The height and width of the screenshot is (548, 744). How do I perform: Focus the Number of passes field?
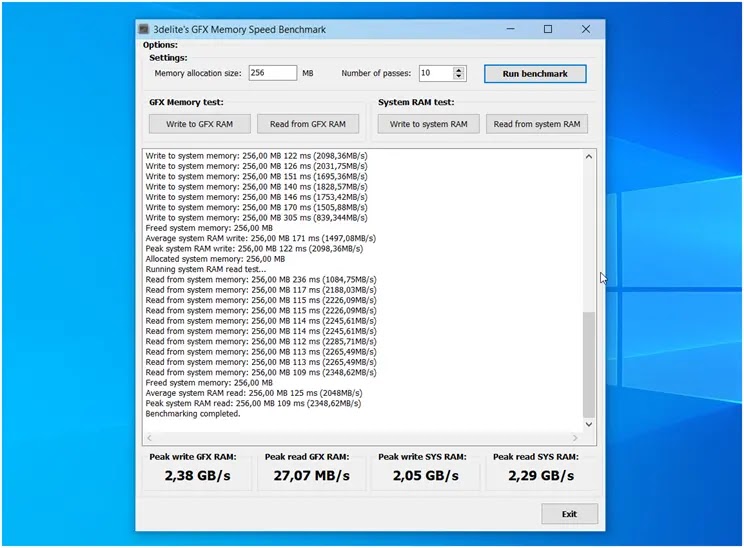[436, 73]
